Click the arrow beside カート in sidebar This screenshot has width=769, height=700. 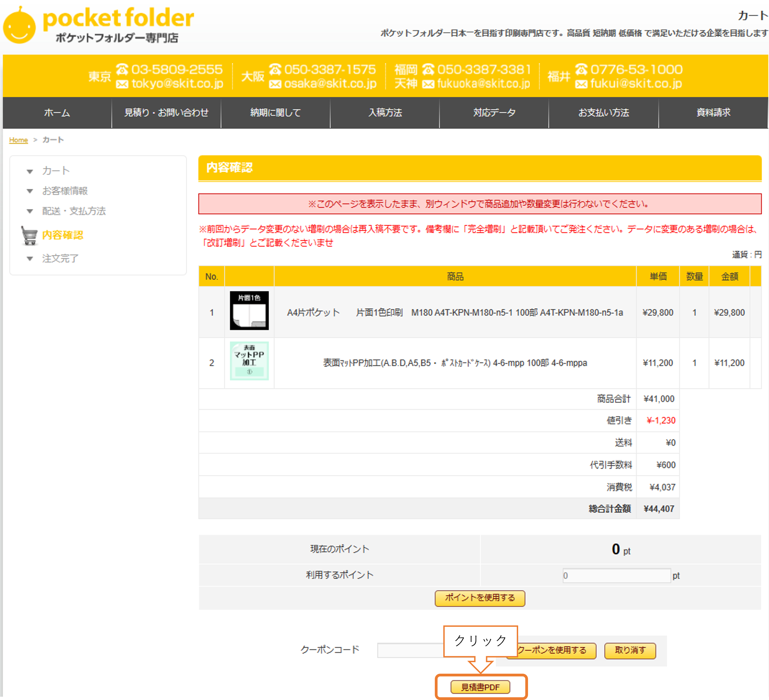30,171
